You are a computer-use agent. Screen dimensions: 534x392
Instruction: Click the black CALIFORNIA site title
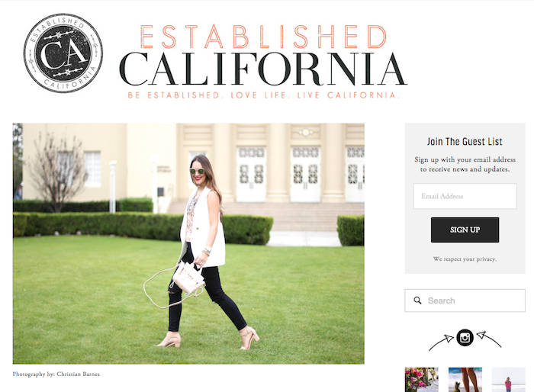(263, 69)
